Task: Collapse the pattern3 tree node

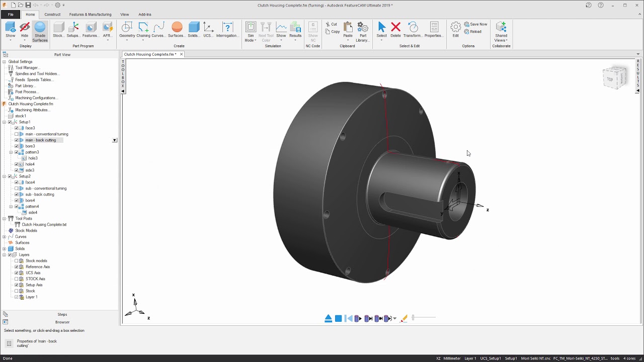Action: point(11,152)
